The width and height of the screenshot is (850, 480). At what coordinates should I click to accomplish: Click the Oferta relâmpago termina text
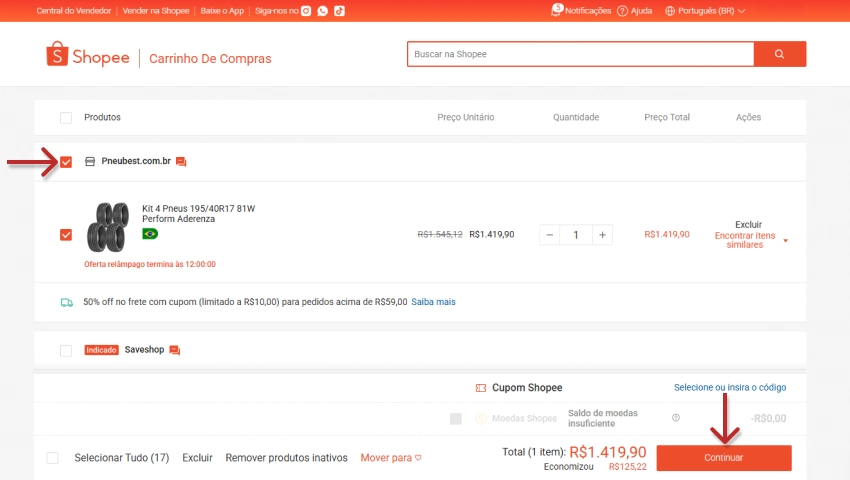click(x=150, y=264)
